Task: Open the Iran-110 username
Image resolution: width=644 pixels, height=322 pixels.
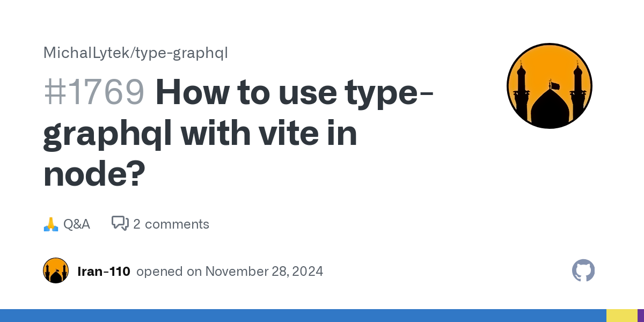Action: 104,271
